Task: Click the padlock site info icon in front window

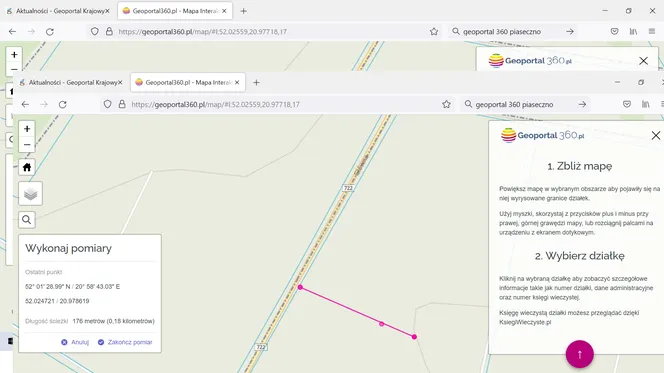Action: [x=122, y=104]
